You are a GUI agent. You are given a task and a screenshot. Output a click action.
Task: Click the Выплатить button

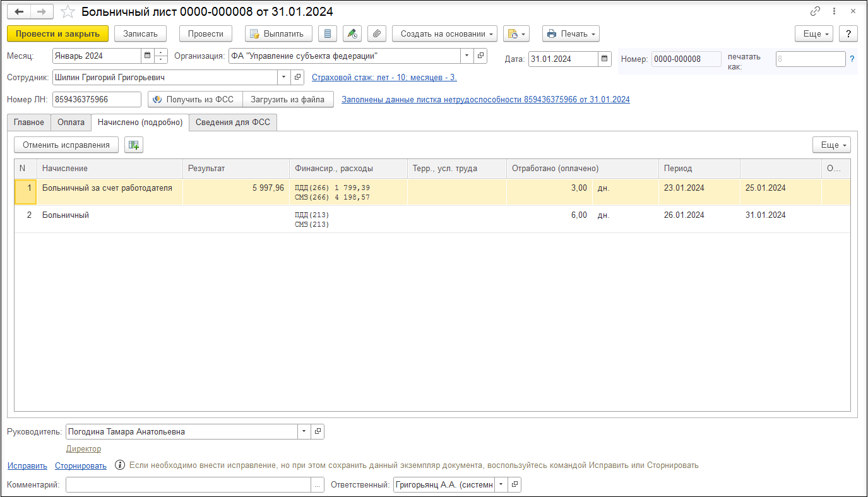tap(278, 33)
